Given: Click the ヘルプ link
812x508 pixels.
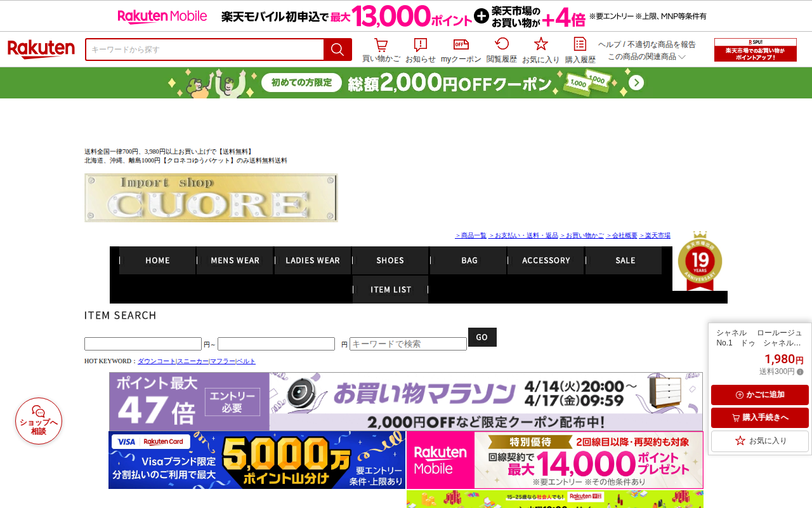Looking at the screenshot, I should [x=610, y=44].
